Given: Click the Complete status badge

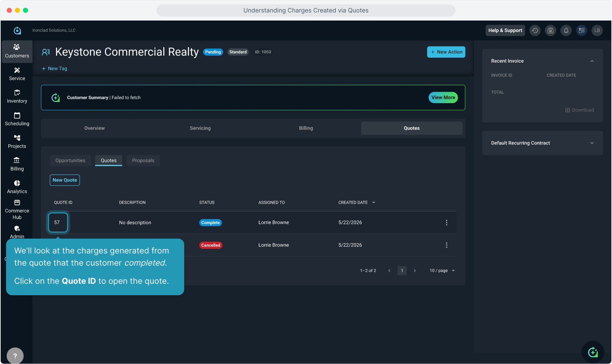Looking at the screenshot, I should [x=211, y=223].
